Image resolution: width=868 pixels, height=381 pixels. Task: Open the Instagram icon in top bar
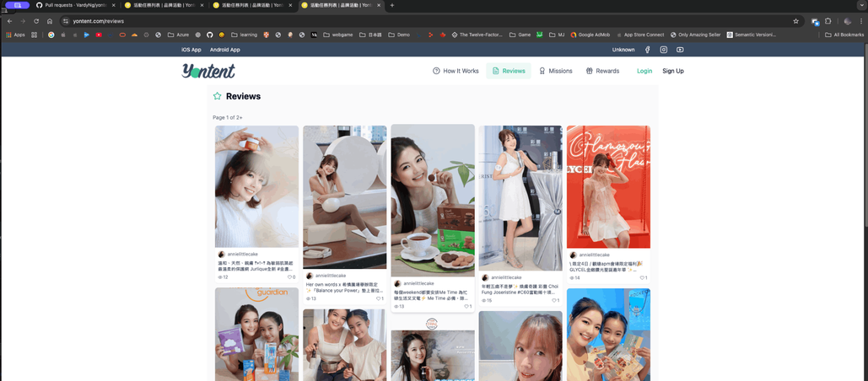click(x=664, y=50)
